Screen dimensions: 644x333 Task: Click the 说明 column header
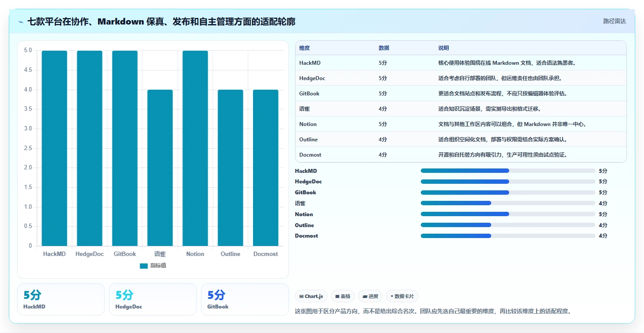[x=443, y=48]
